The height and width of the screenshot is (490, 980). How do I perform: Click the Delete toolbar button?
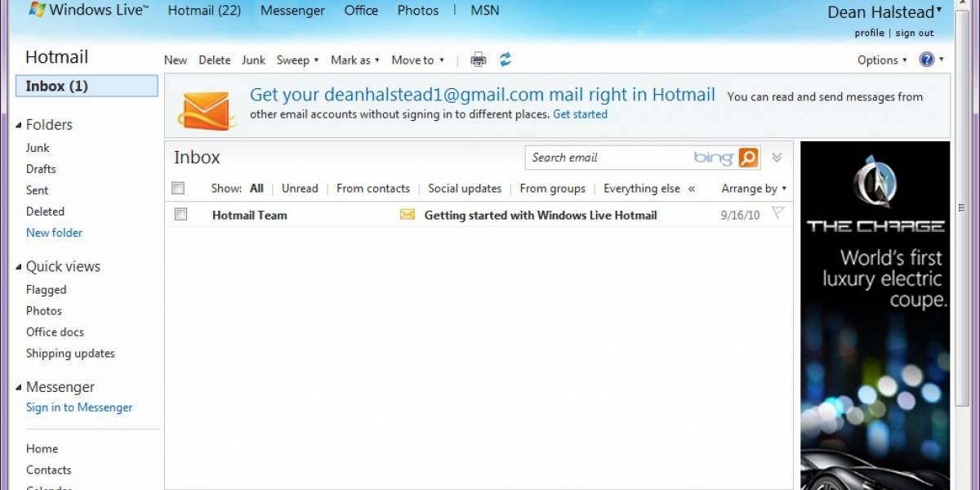click(215, 60)
